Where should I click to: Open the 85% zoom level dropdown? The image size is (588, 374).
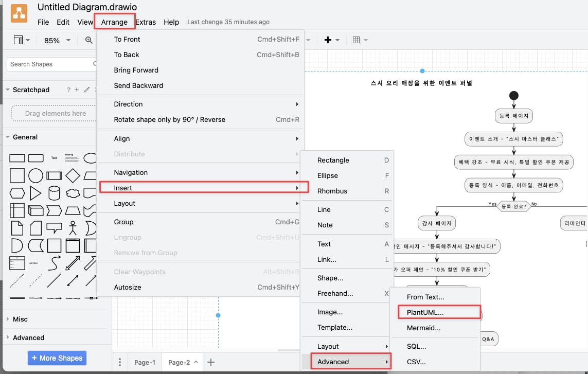[x=57, y=41]
